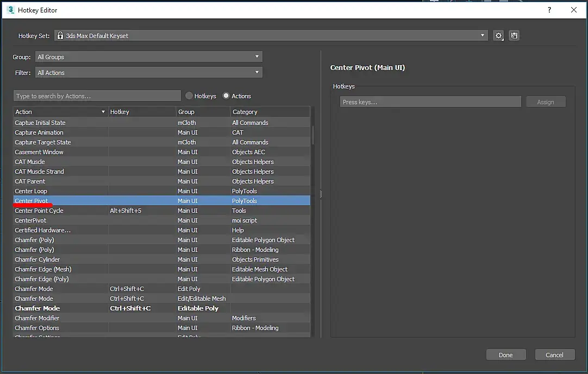Image resolution: width=588 pixels, height=374 pixels.
Task: Click the Objects Primitives category cell
Action: [x=270, y=259]
